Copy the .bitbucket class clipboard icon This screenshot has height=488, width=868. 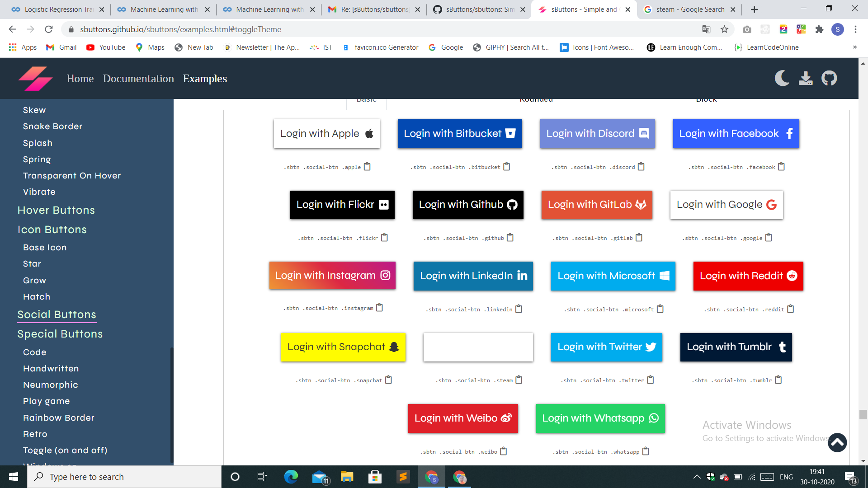point(506,167)
